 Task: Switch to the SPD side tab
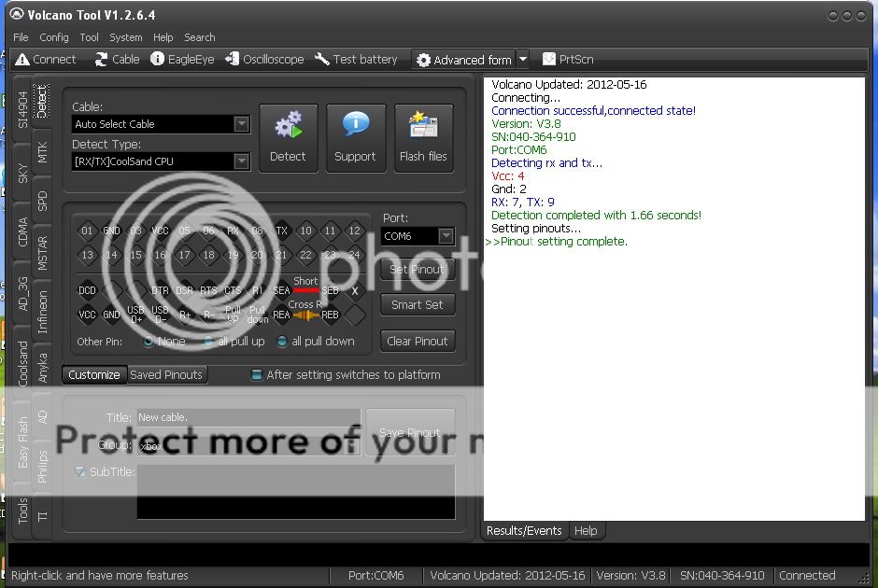click(x=42, y=201)
